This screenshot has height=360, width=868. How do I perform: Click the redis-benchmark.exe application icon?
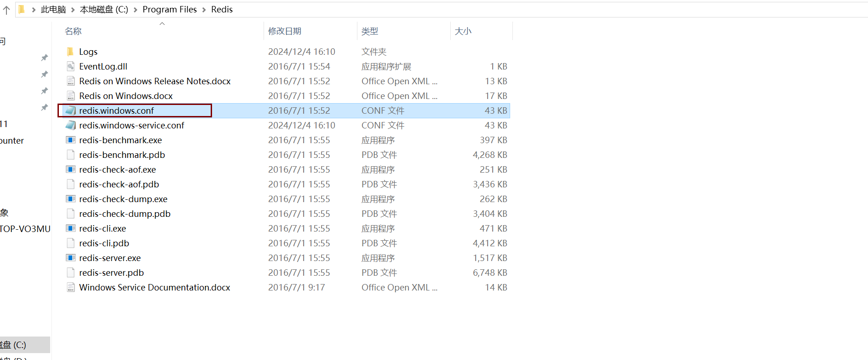click(x=70, y=140)
